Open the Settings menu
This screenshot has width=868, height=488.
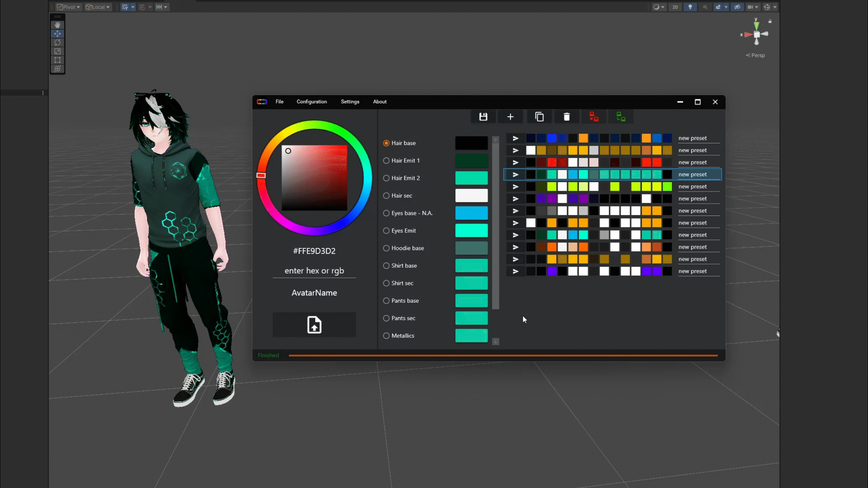click(x=350, y=102)
